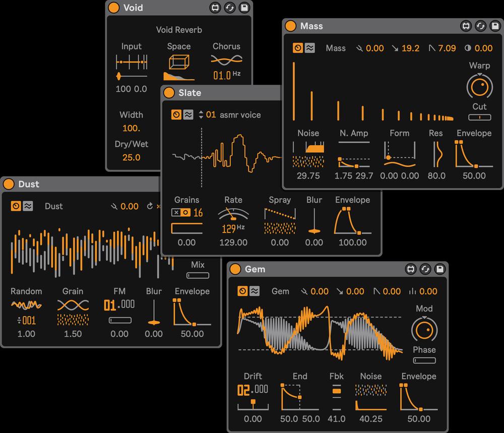This screenshot has width=504, height=433.
Task: Click Void device show/hide frame icon
Action: [x=215, y=8]
